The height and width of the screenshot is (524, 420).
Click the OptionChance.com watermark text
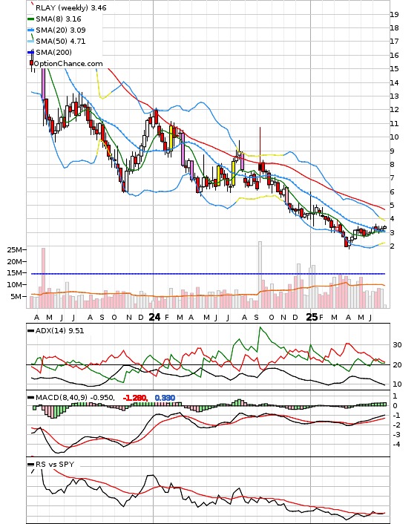pos(68,64)
